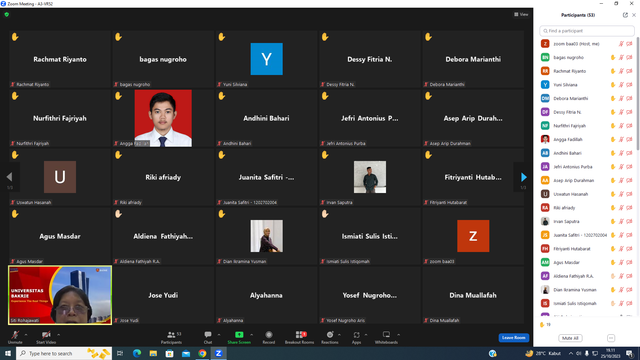Open the Reactions icon
The width and height of the screenshot is (640, 360).
330,335
